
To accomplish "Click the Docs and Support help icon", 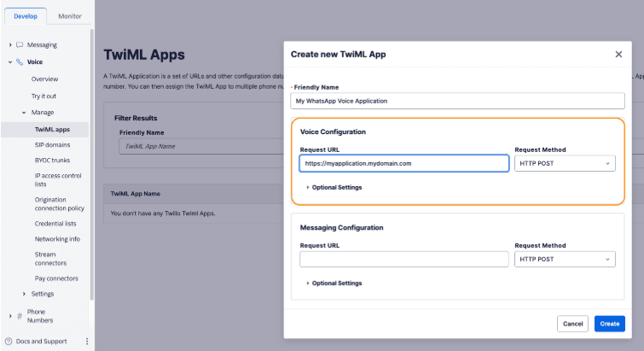I will coord(9,342).
